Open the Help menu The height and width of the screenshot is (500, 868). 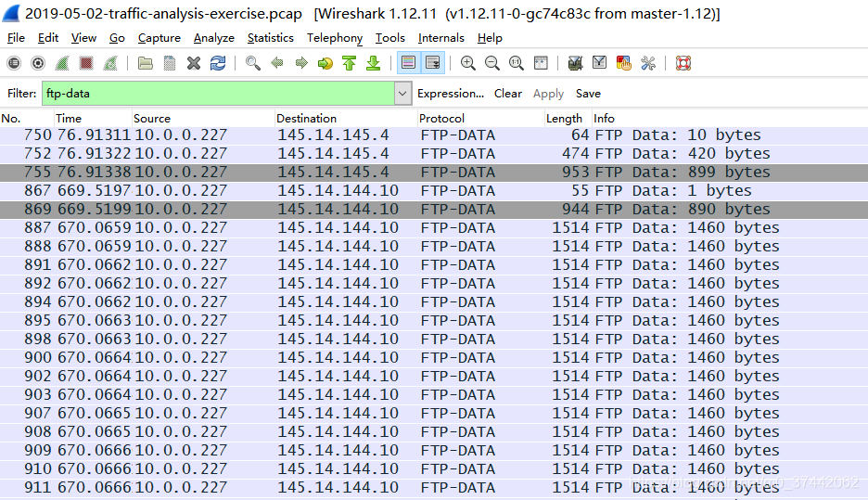tap(490, 38)
